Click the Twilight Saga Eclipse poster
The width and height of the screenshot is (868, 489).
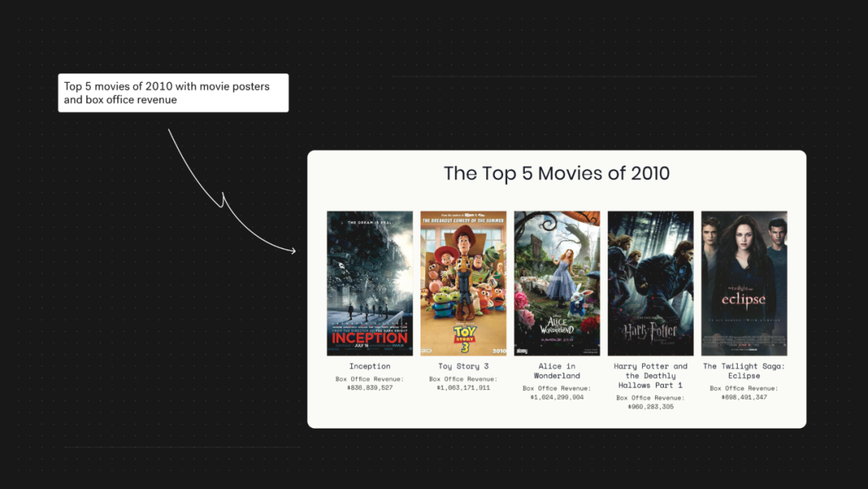pyautogui.click(x=743, y=283)
